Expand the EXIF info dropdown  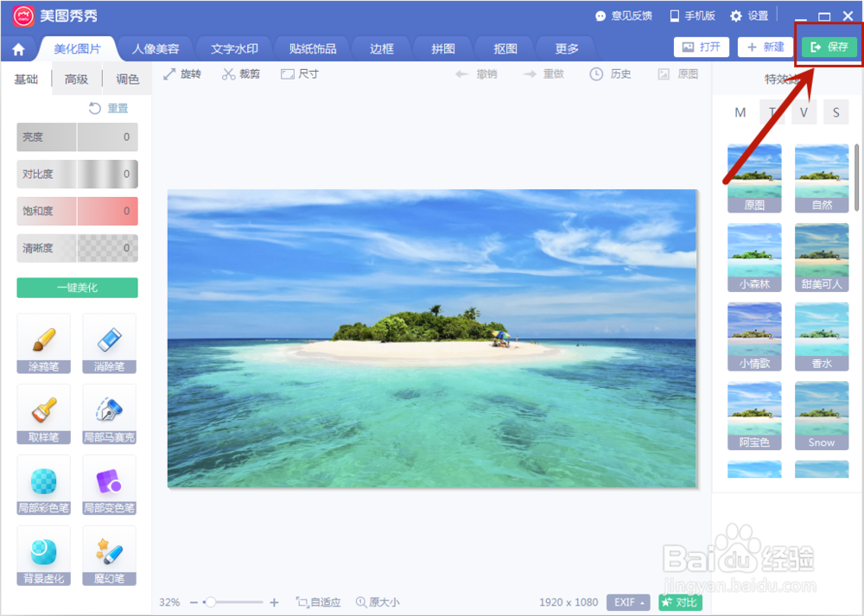(628, 602)
